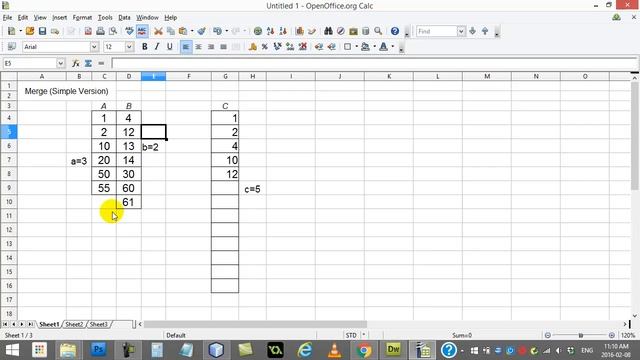Image resolution: width=640 pixels, height=360 pixels.
Task: Open the Insert menu
Action: pos(59,18)
